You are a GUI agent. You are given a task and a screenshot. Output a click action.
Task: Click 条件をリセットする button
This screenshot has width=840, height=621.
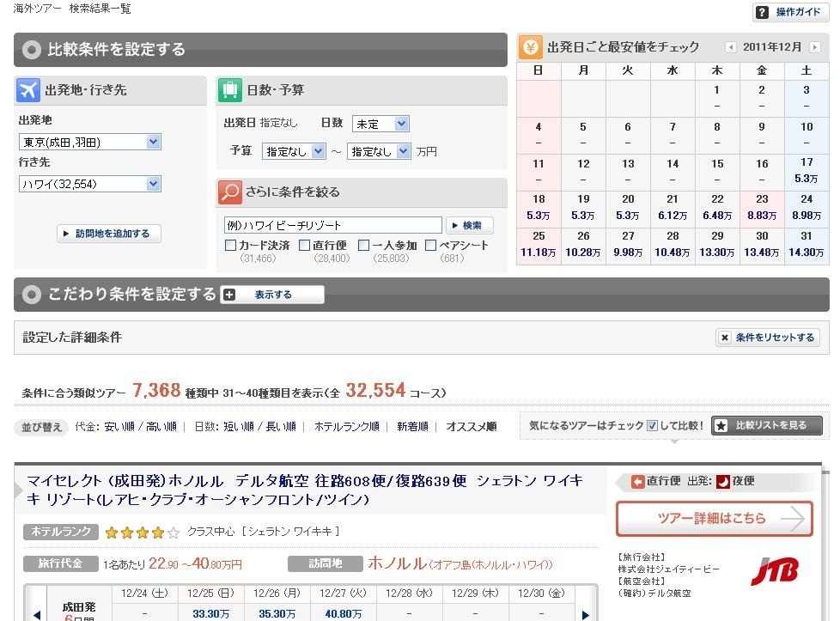[768, 337]
